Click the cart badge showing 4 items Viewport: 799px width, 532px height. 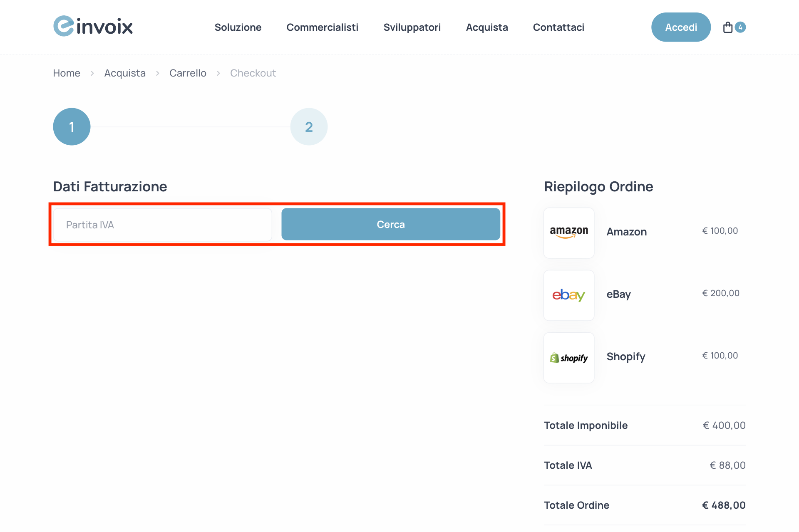click(740, 27)
